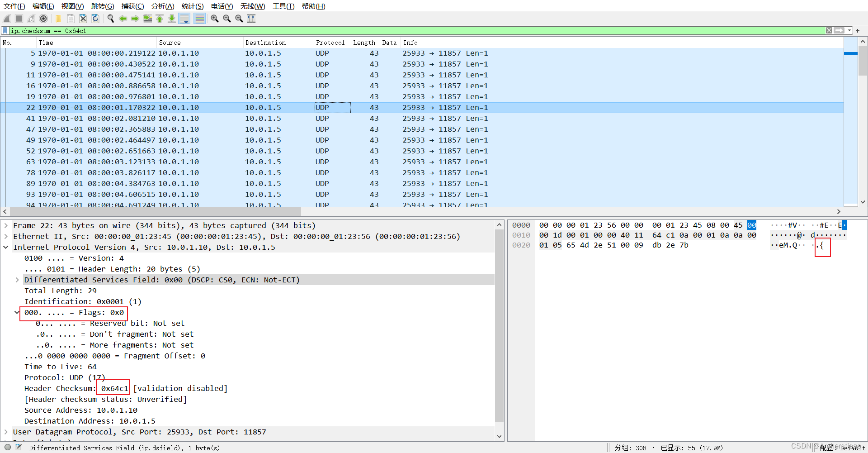Image resolution: width=868 pixels, height=453 pixels.
Task: Expand the Differentiated Services Field node
Action: 17,280
